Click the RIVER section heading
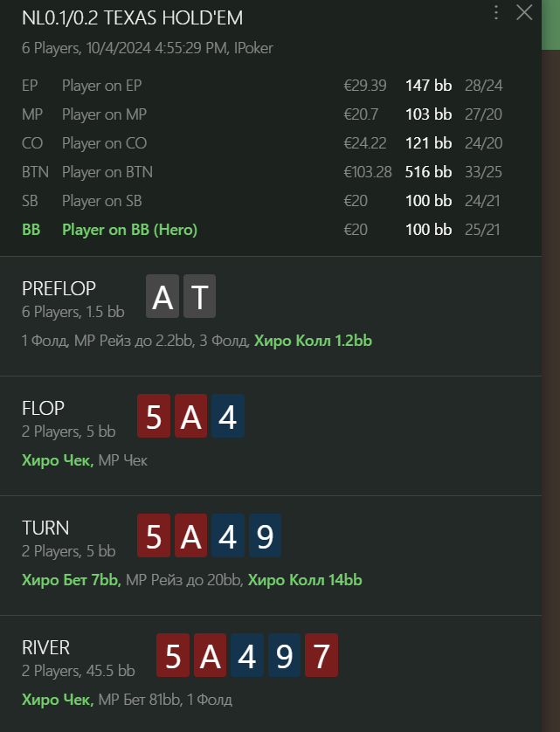Image resolution: width=560 pixels, height=732 pixels. (46, 647)
